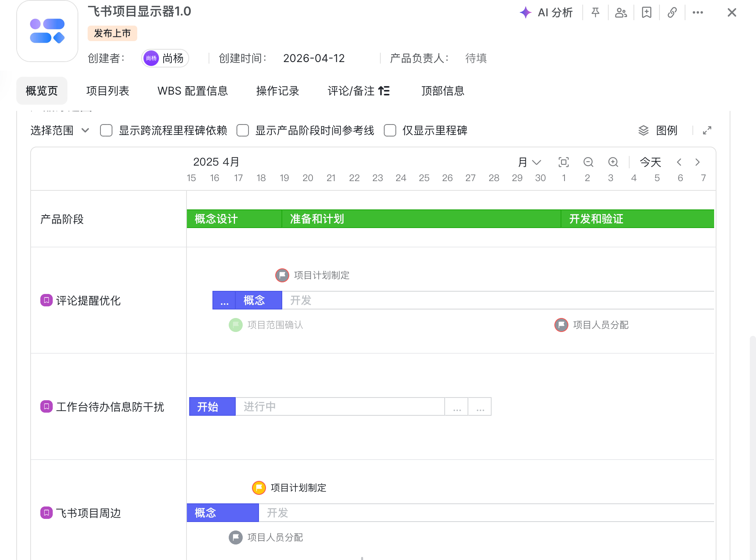Viewport: 756px width, 560px height.
Task: Click the purple icon beside 工作台待办信息防干扰
Action: (47, 406)
